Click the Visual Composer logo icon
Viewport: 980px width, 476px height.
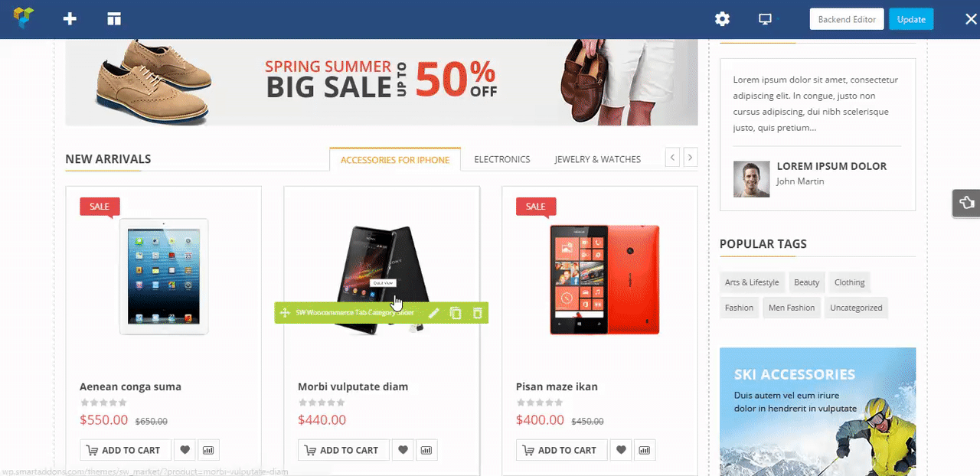(x=24, y=18)
